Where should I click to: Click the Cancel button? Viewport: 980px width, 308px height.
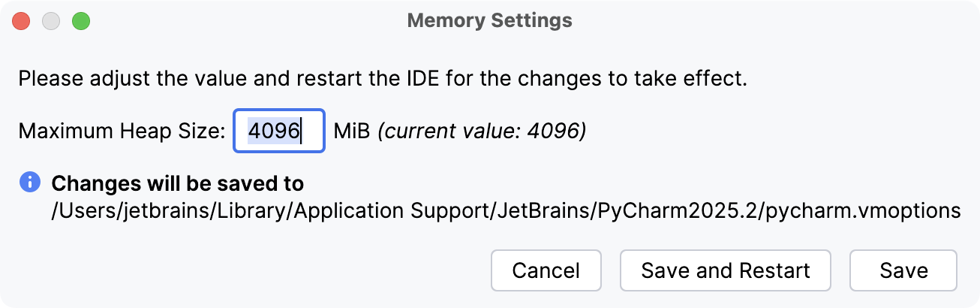pos(546,270)
